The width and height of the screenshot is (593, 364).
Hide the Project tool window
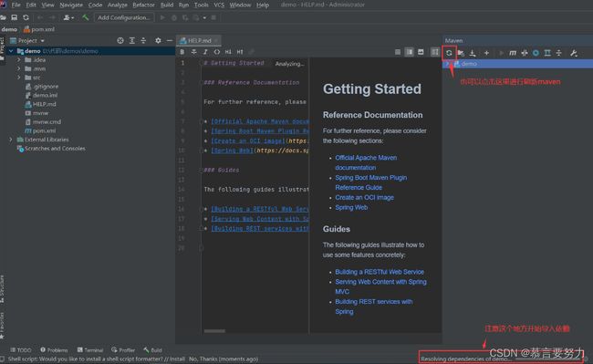point(170,40)
